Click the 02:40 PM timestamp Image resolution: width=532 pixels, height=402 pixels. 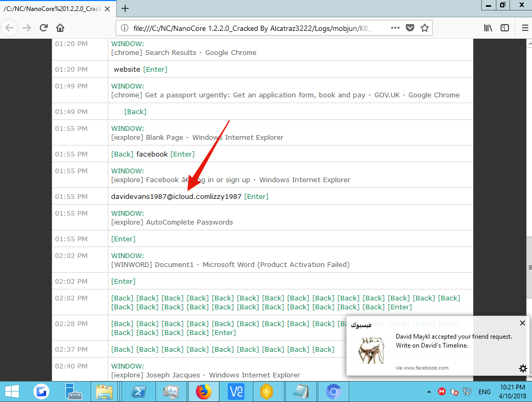tap(71, 366)
